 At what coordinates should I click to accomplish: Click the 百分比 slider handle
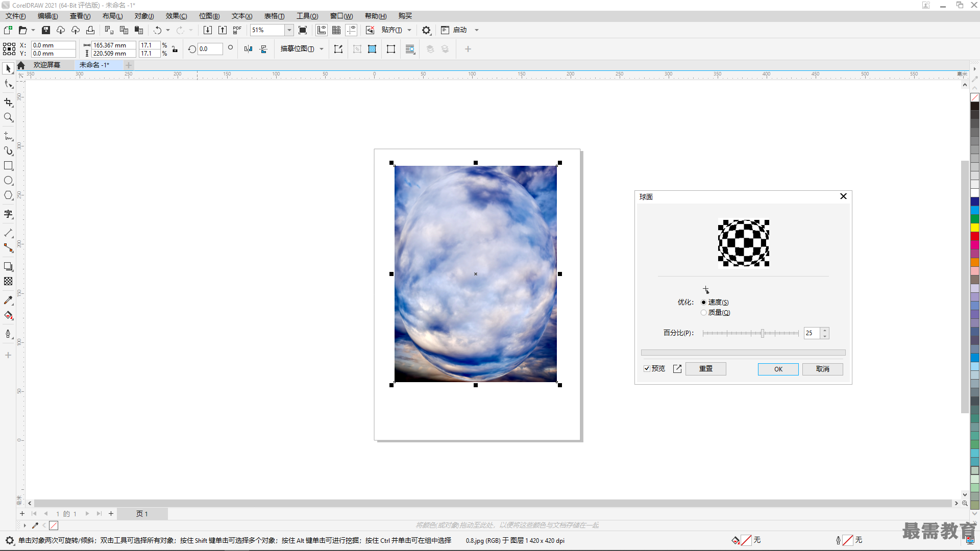coord(762,333)
